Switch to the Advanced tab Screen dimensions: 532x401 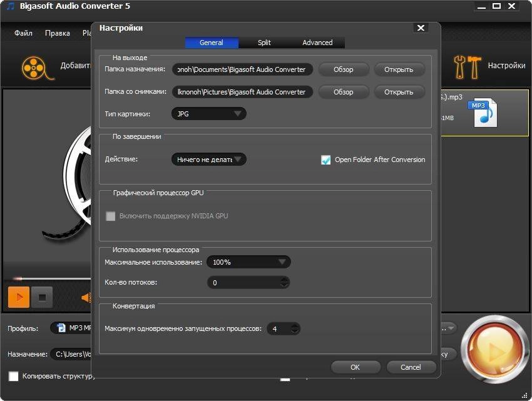pos(317,43)
